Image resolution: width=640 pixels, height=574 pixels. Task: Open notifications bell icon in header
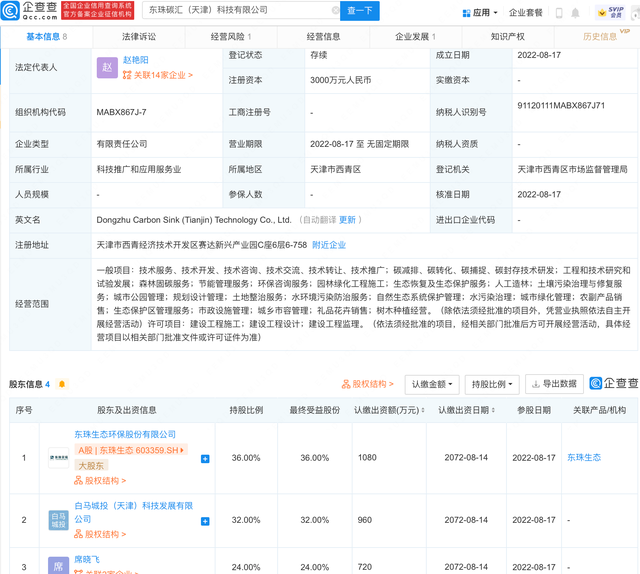(575, 13)
